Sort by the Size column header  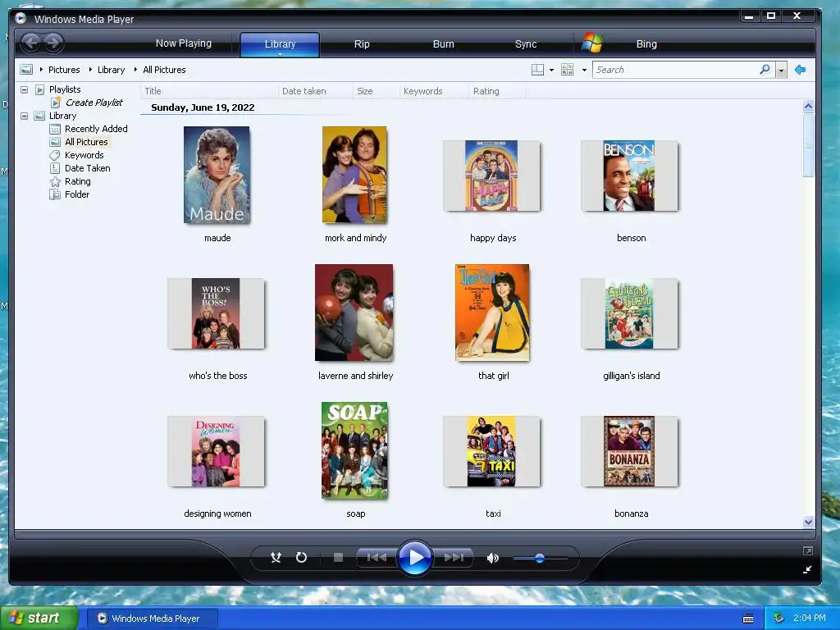[x=376, y=91]
